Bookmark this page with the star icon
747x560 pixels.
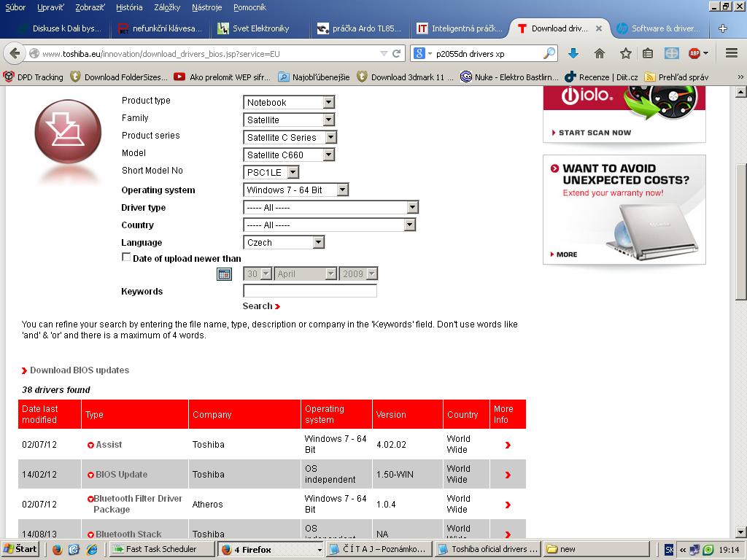(625, 53)
